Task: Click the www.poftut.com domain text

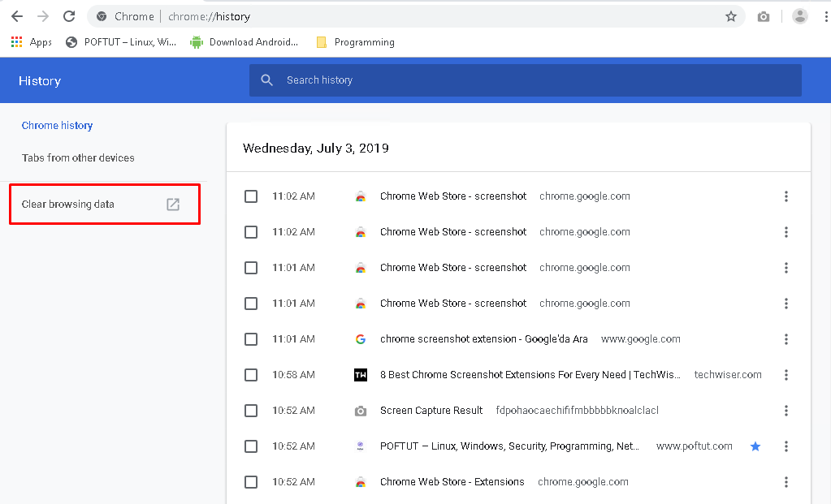Action: (695, 446)
